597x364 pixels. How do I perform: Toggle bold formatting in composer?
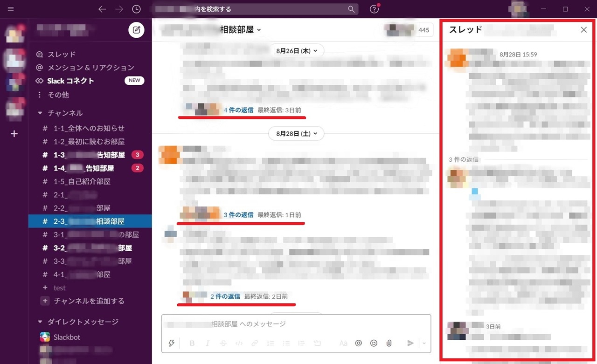[x=192, y=343]
